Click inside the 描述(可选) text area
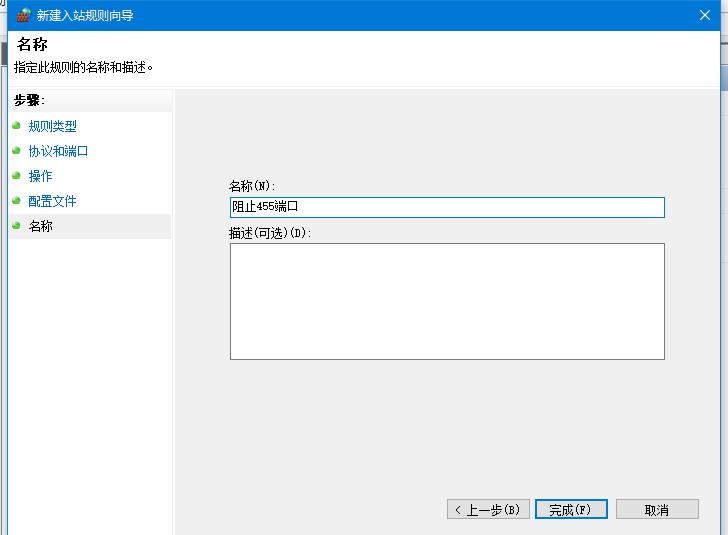The height and width of the screenshot is (535, 728). (446, 301)
